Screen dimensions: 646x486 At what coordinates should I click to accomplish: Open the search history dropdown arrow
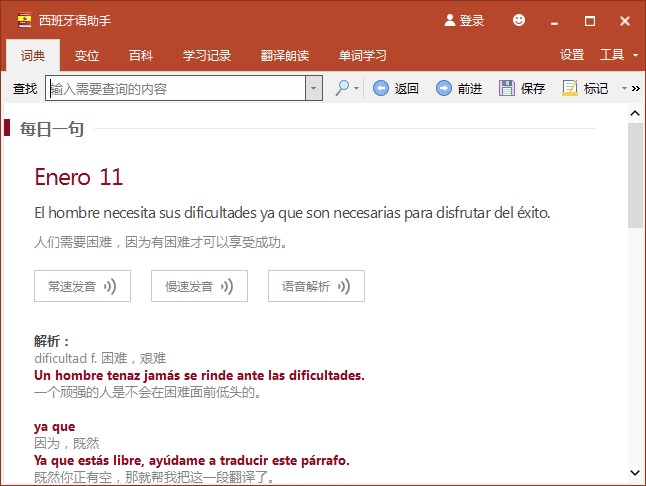pos(314,88)
